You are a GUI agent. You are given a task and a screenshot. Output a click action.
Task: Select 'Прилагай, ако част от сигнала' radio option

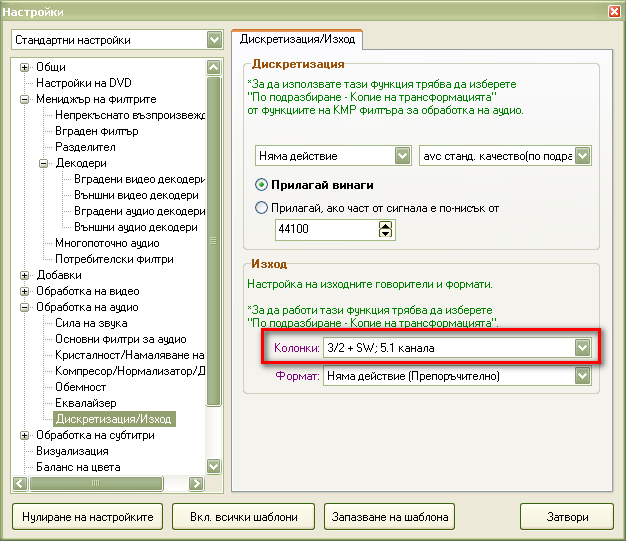coord(263,208)
